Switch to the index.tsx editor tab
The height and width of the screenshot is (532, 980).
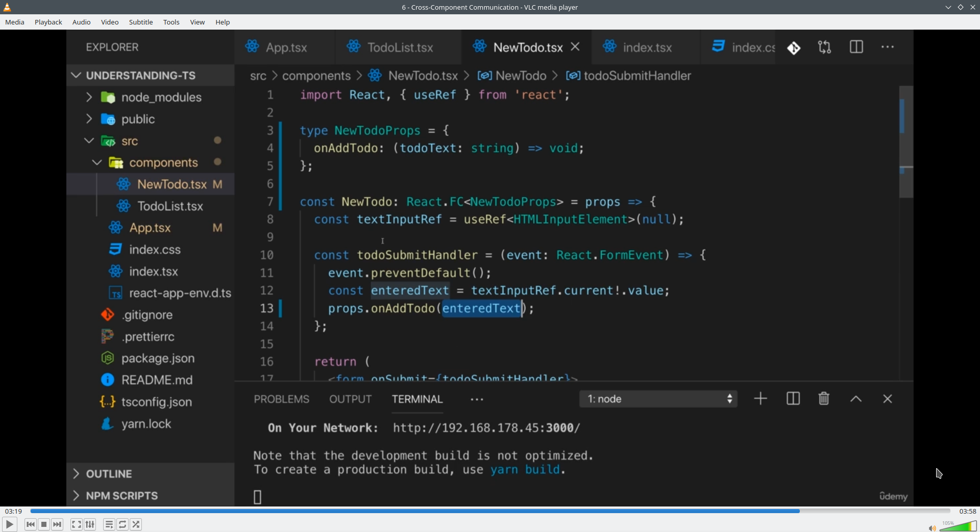click(646, 47)
